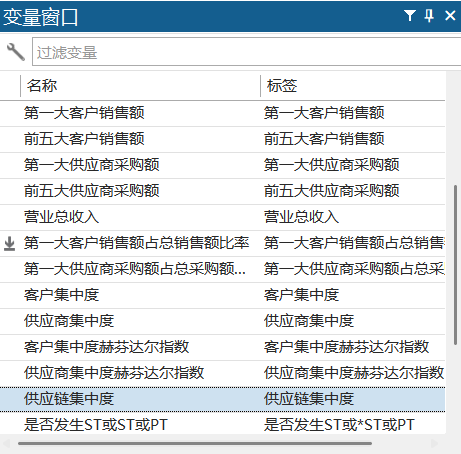461x454 pixels.
Task: Toggle the pin icon for 变量窗口
Action: [x=429, y=15]
